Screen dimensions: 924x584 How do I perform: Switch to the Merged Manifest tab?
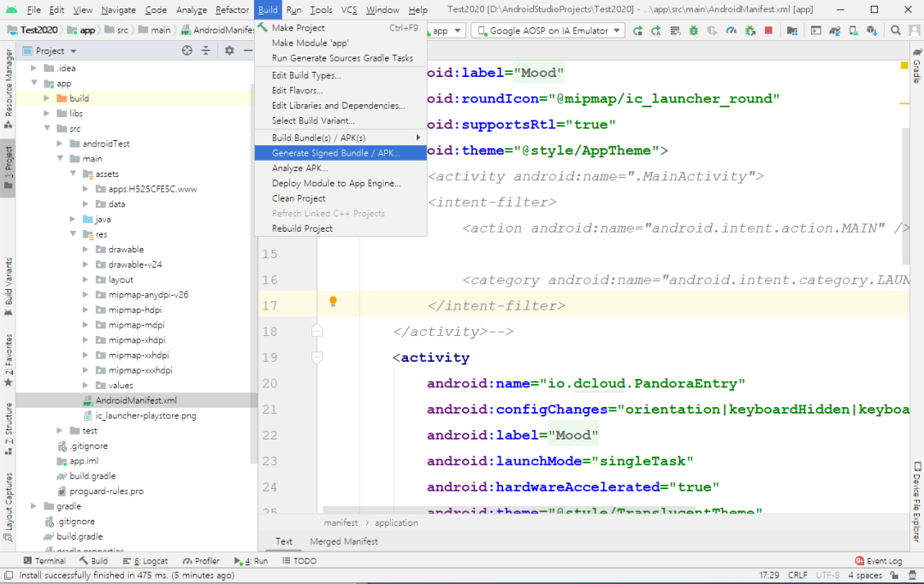coord(343,541)
